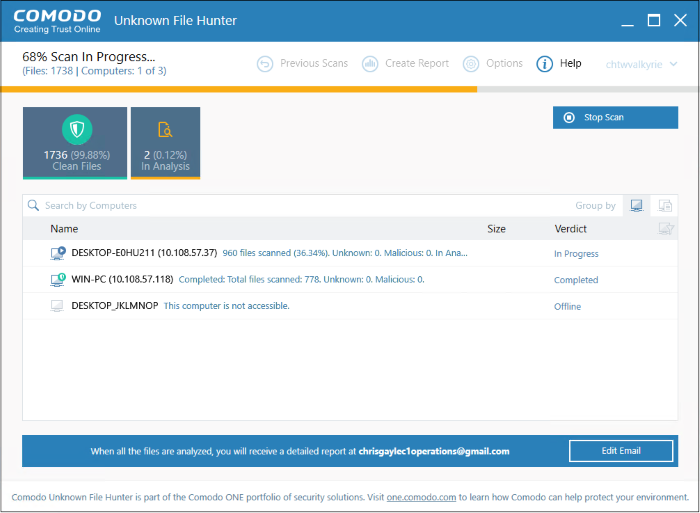
Task: Open Help menu item
Action: point(559,64)
